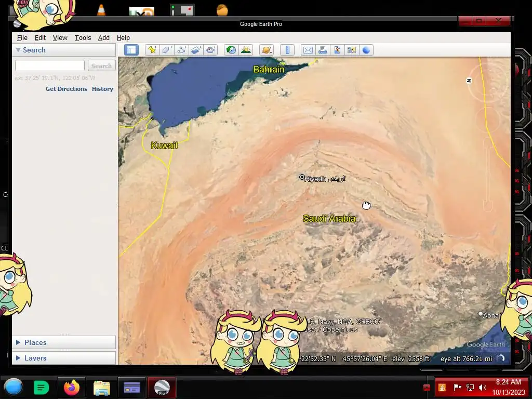
Task: Collapse the Search panel
Action: tap(18, 50)
